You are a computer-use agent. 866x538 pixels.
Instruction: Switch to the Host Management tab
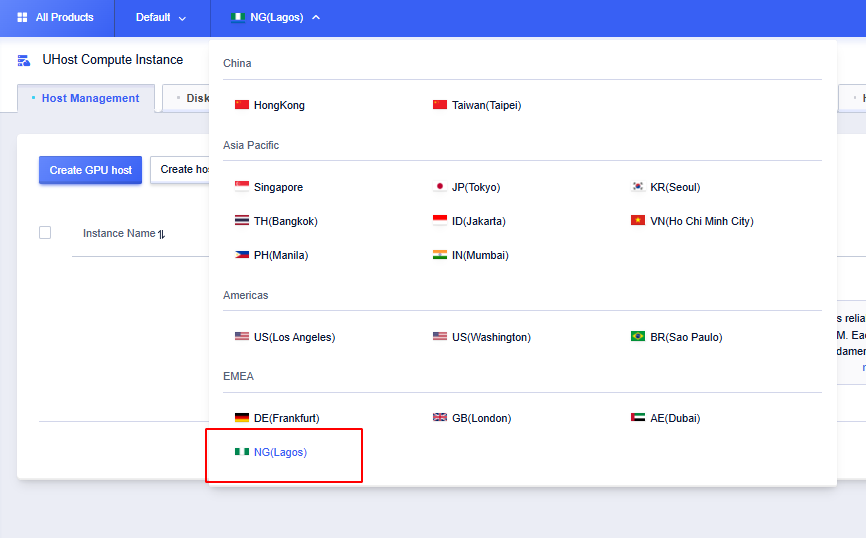[x=86, y=98]
